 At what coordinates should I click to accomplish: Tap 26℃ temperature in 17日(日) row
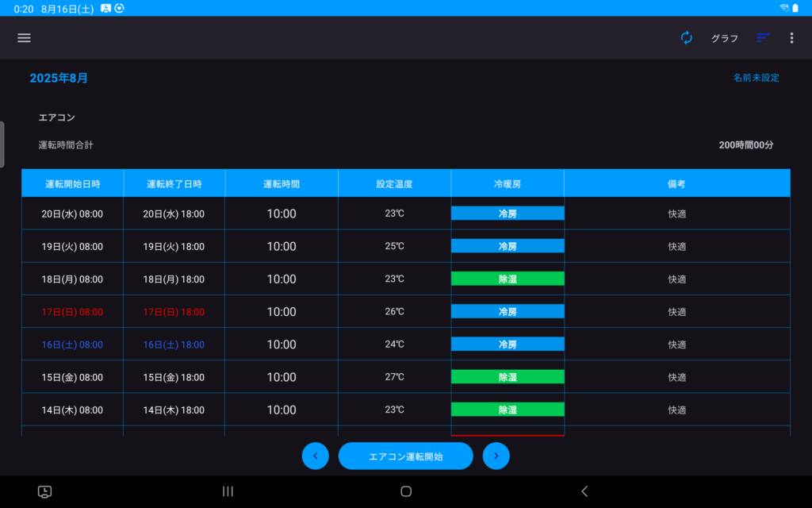click(x=394, y=311)
